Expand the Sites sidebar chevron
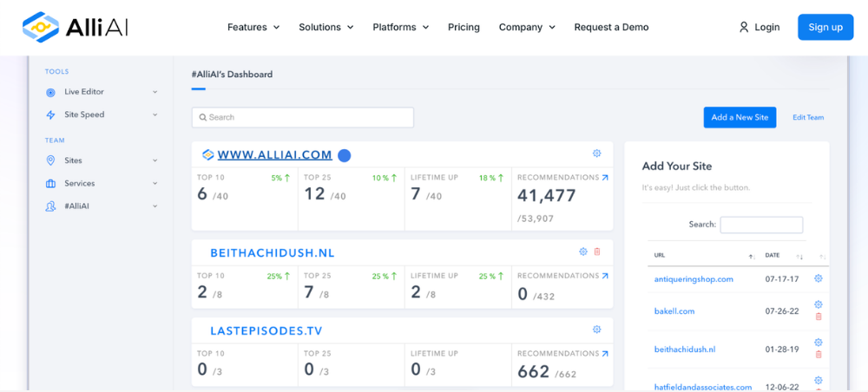The height and width of the screenshot is (392, 868). [155, 160]
